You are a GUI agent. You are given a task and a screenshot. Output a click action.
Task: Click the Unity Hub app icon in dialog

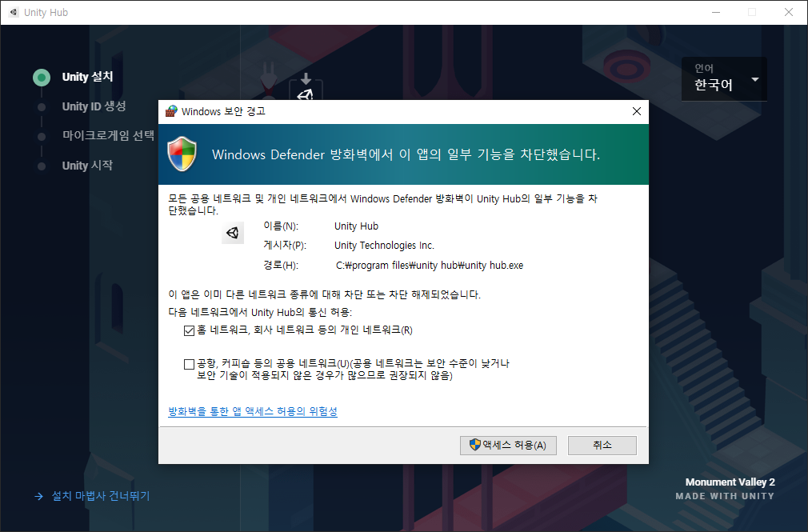[233, 233]
